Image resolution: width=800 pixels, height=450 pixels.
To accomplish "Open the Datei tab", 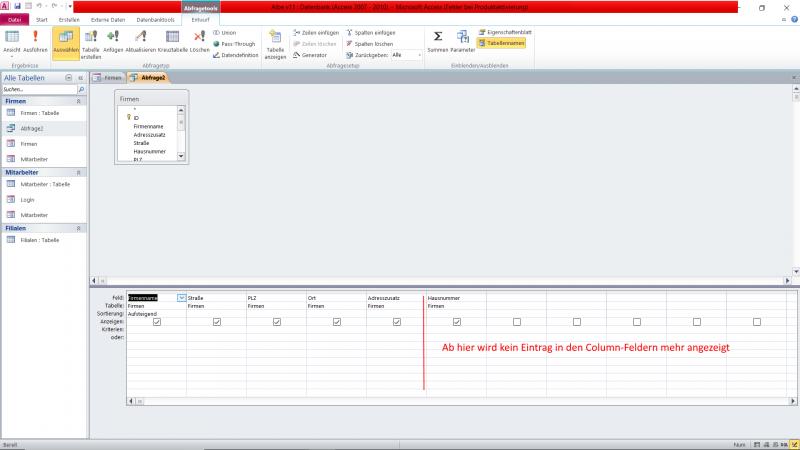I will (14, 20).
